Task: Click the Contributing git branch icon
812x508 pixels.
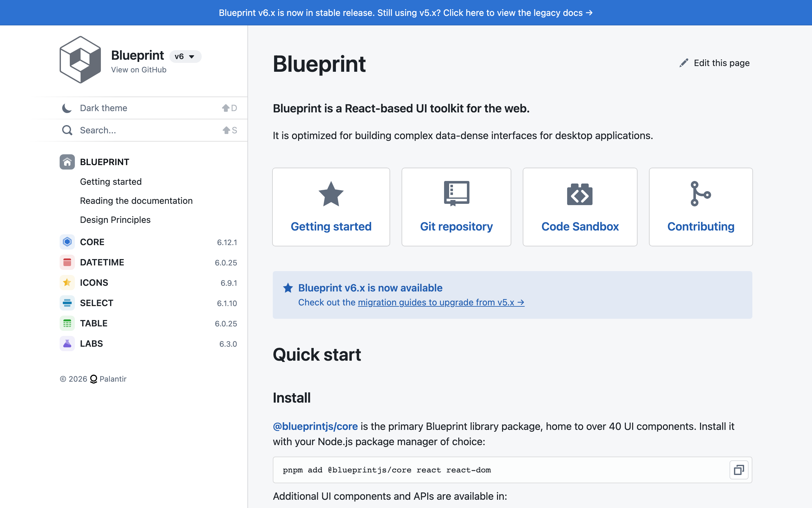Action: click(x=701, y=194)
